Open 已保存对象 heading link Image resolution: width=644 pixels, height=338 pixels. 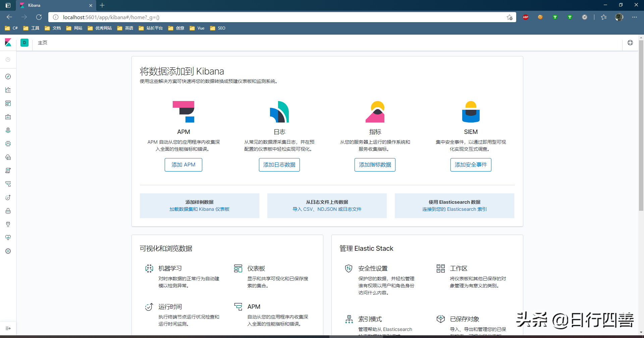pos(465,319)
